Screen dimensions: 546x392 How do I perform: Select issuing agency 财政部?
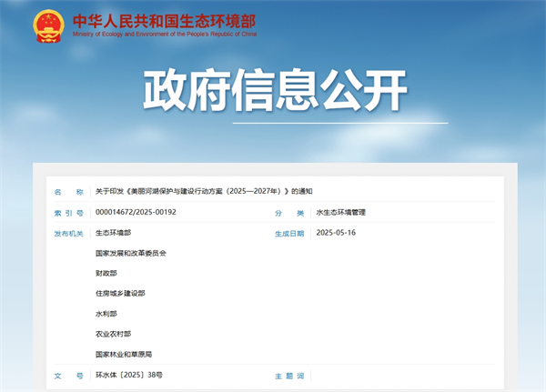(x=106, y=273)
